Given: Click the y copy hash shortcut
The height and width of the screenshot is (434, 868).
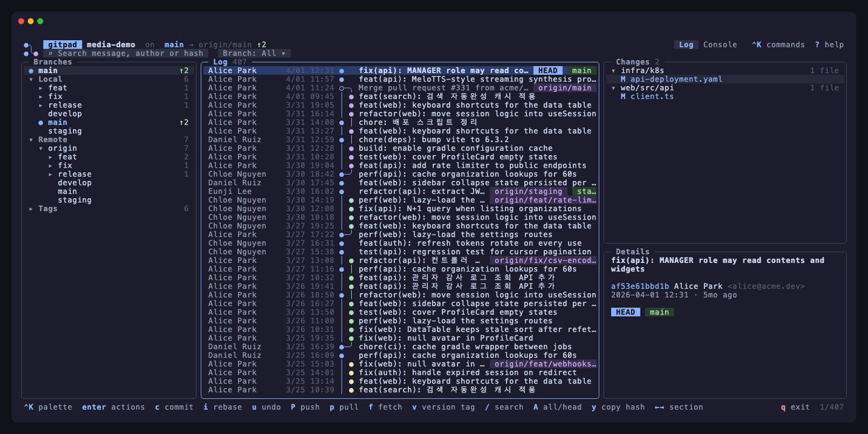Looking at the screenshot, I should pyautogui.click(x=618, y=407).
